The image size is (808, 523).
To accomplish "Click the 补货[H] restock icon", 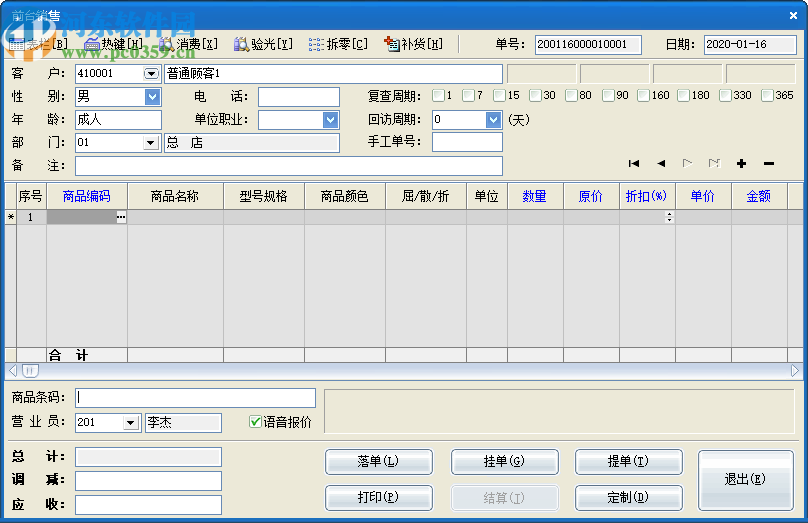I will (x=413, y=44).
